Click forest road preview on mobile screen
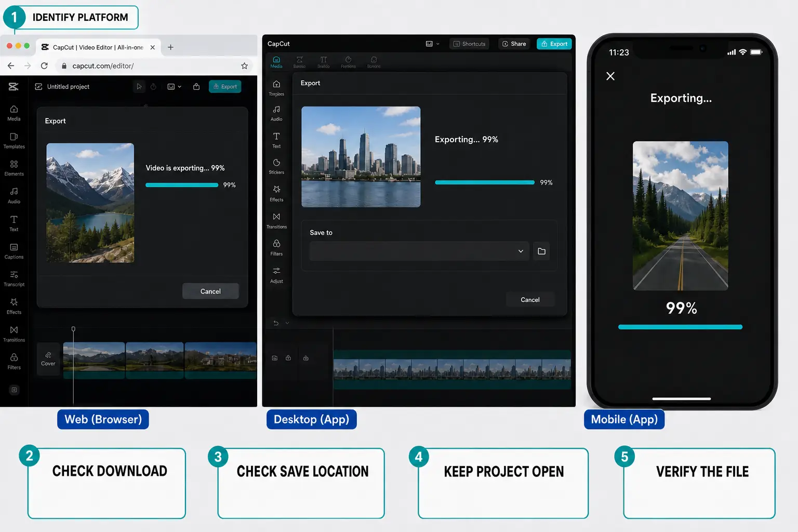Image resolution: width=798 pixels, height=532 pixels. click(x=680, y=216)
